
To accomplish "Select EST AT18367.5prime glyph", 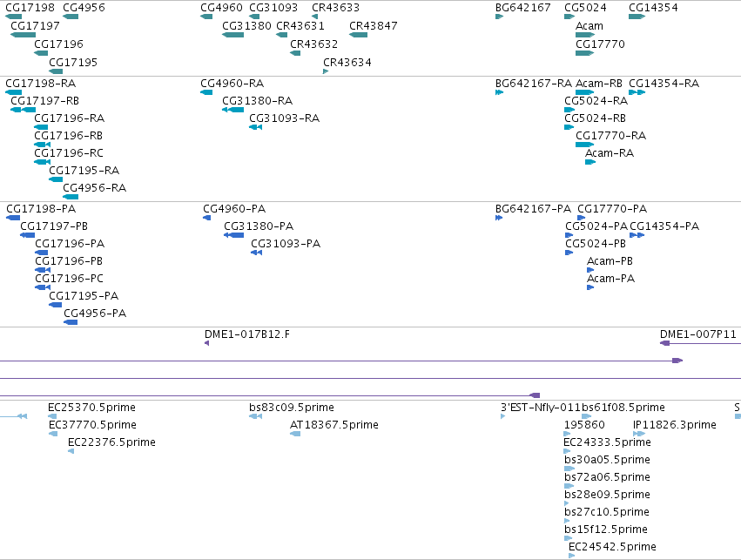I will tap(295, 434).
